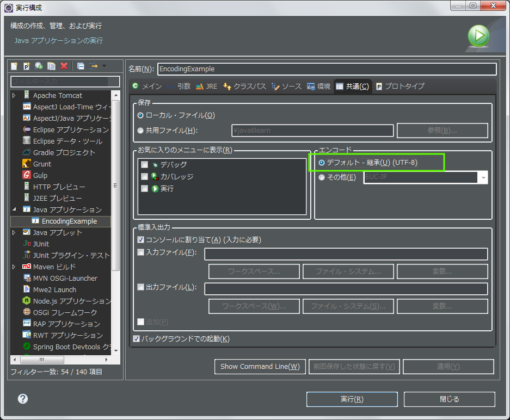Select the その他 encoding radio button
Viewport: 510px width, 420px height.
pyautogui.click(x=322, y=177)
